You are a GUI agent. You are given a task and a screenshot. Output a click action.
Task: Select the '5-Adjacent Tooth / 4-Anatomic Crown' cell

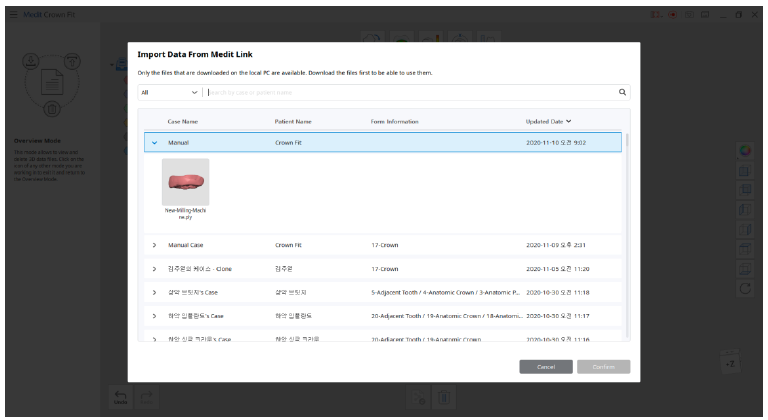pos(445,293)
